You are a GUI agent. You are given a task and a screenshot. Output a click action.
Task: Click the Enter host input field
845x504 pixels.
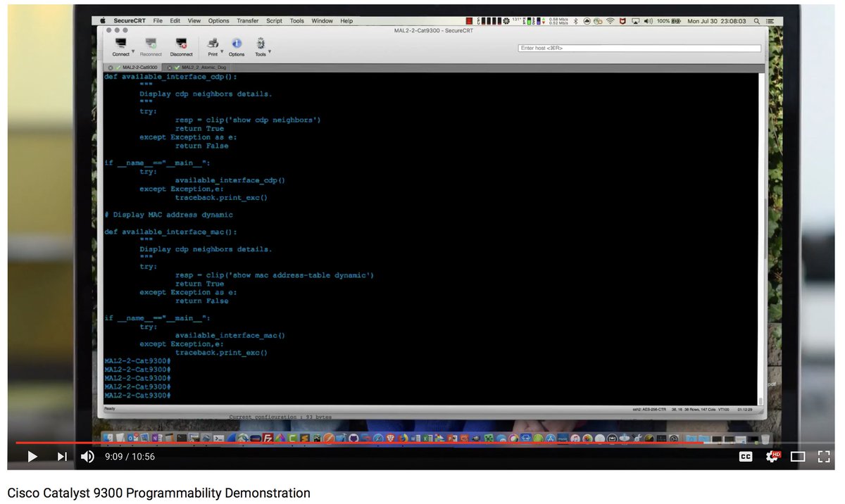[x=639, y=48]
